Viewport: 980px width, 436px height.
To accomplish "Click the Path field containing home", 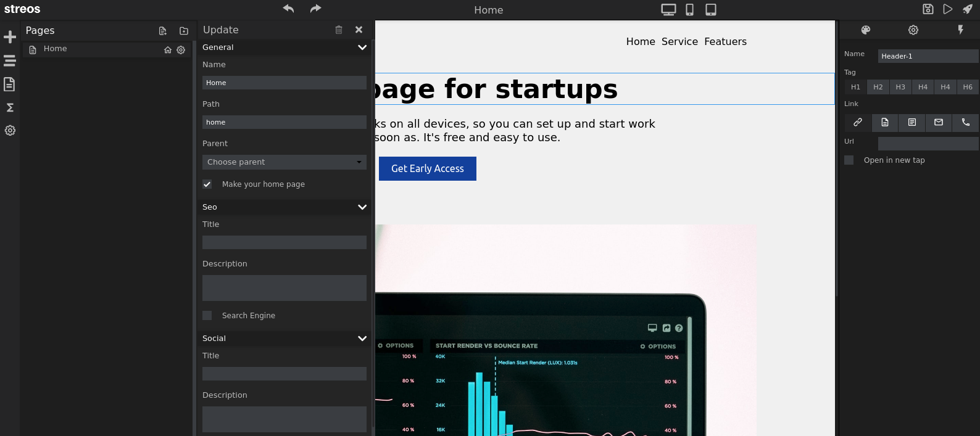I will click(284, 122).
